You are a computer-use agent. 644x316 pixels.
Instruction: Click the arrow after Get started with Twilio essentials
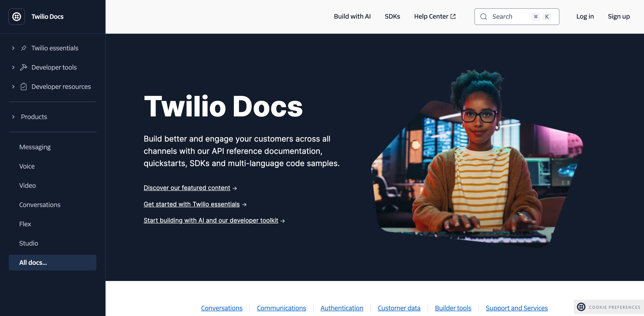244,205
